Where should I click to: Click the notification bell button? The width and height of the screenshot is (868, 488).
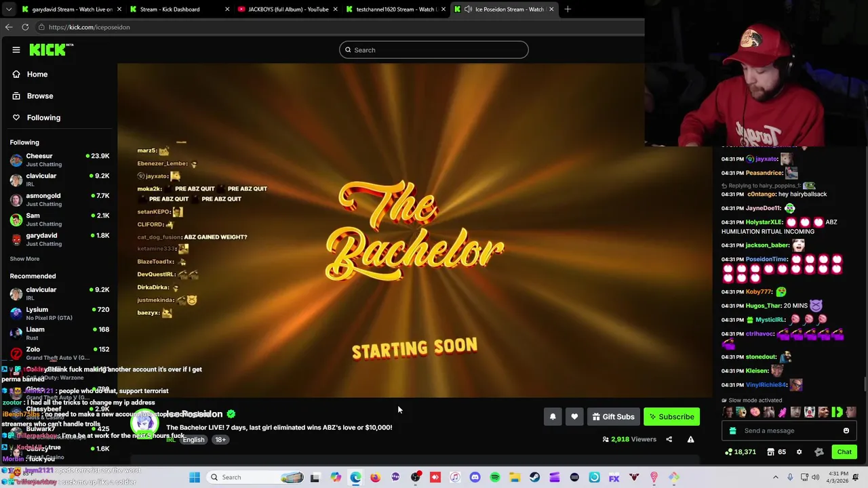(x=553, y=417)
